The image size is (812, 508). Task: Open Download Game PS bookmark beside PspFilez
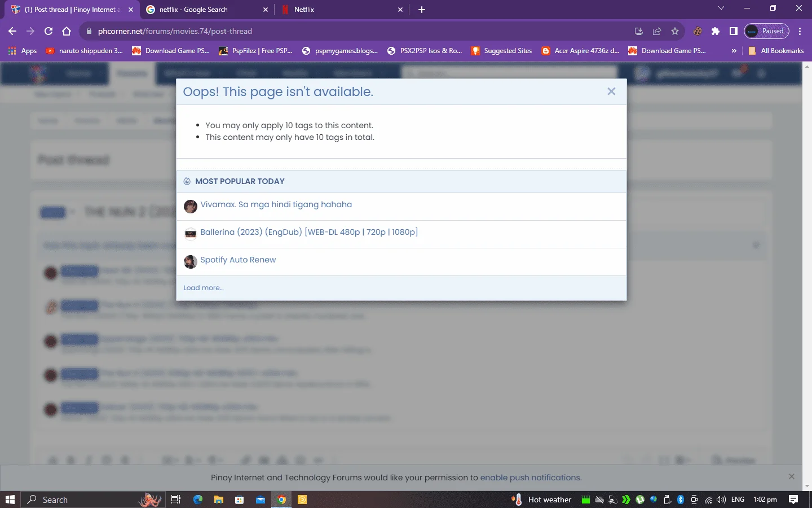[x=171, y=51]
